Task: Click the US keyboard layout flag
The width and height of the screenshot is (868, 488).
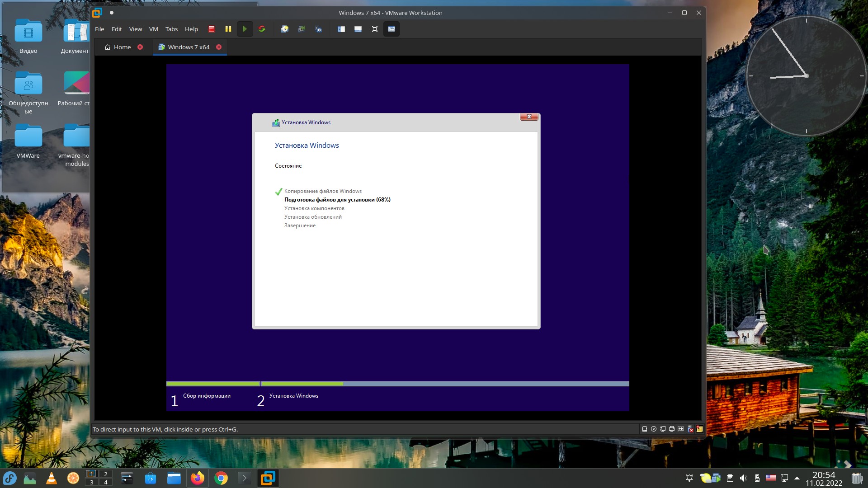Action: (x=771, y=478)
